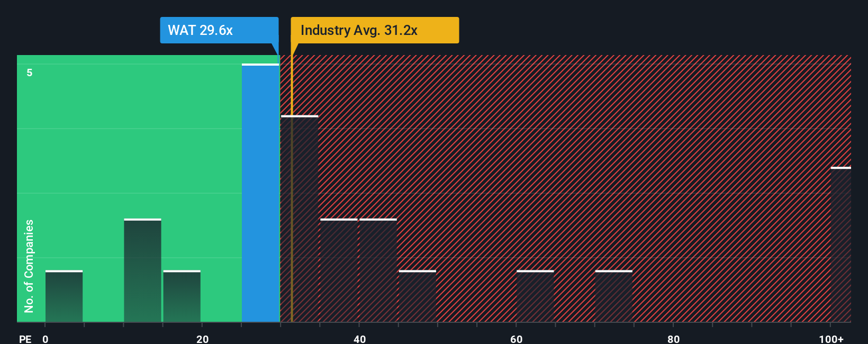Click the x-axis tick label 20
Screen dimensions: 868x344
click(x=202, y=339)
